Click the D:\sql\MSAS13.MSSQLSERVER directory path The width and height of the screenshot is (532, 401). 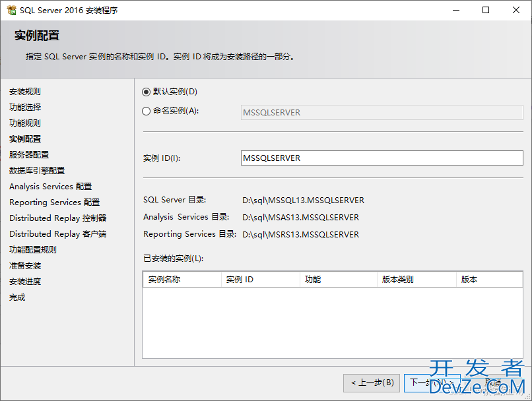[300, 217]
